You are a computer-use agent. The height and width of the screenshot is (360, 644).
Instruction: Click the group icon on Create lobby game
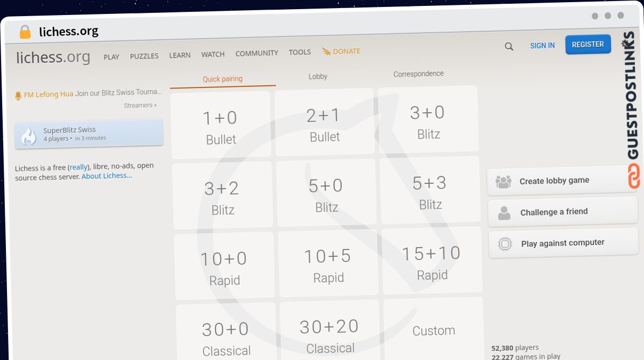click(503, 182)
